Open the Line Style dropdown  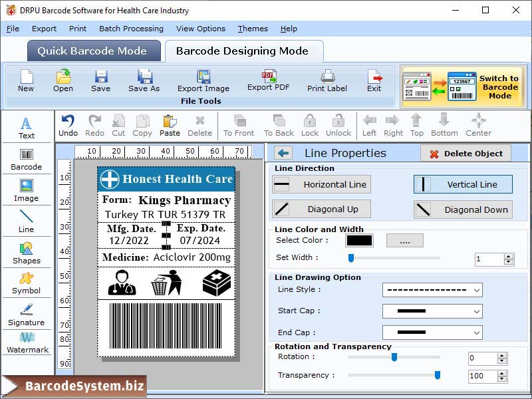point(432,290)
